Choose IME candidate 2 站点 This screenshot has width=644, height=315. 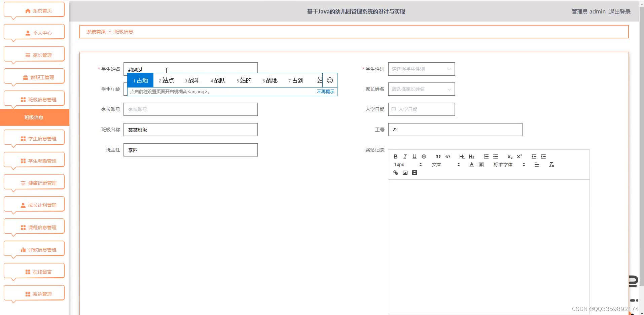pos(166,80)
